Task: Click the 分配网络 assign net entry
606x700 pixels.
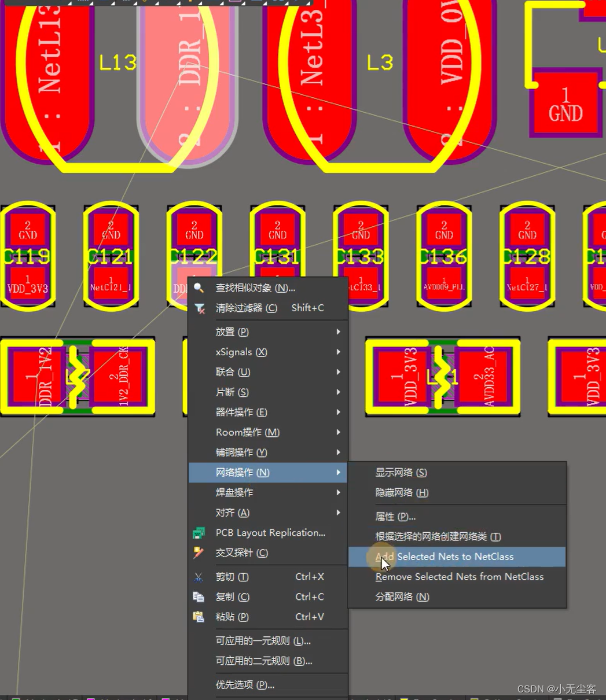Action: tap(401, 596)
